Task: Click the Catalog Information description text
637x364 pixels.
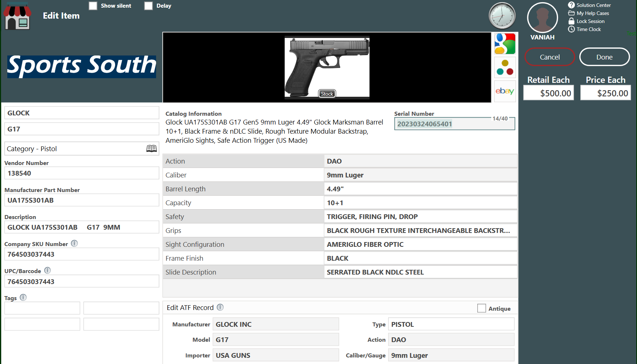Action: [x=274, y=131]
